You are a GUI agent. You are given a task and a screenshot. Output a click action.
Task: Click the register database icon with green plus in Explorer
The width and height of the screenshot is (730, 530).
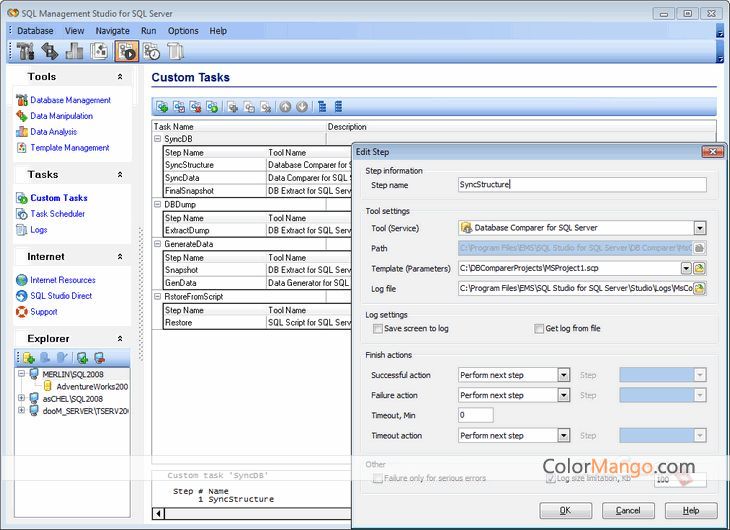click(82, 358)
